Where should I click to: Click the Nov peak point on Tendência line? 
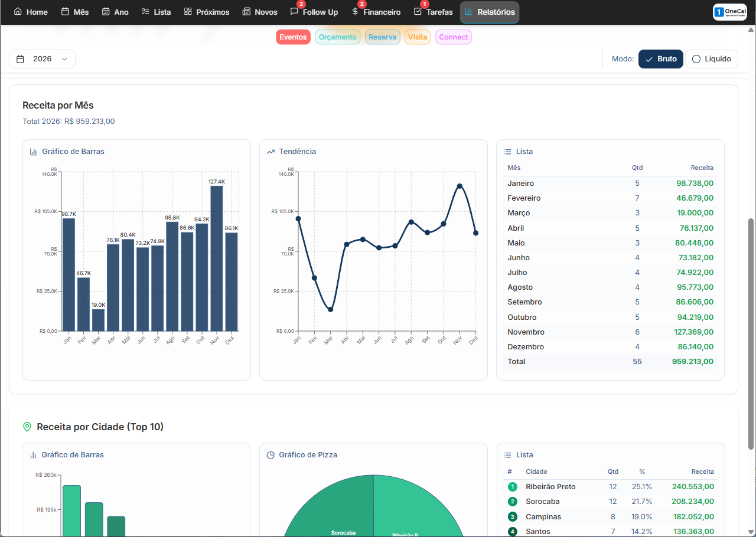tap(460, 186)
